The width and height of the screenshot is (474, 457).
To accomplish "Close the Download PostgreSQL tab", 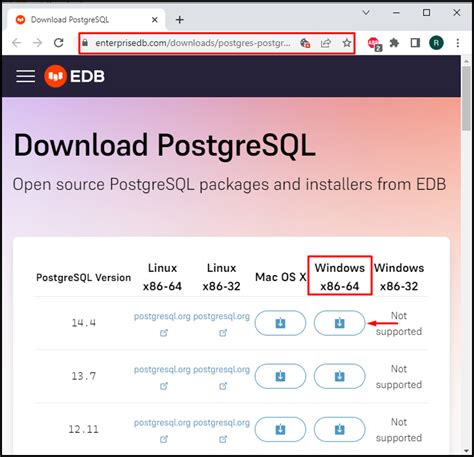I will coord(155,20).
